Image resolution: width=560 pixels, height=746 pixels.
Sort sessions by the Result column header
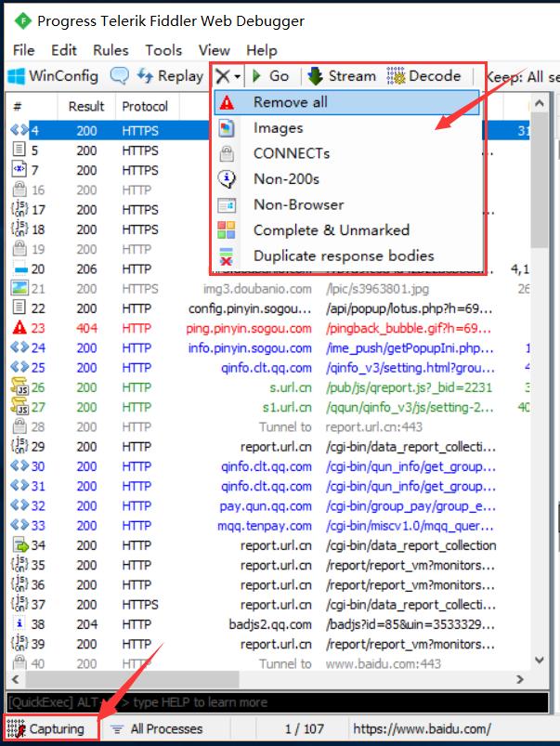pos(86,106)
